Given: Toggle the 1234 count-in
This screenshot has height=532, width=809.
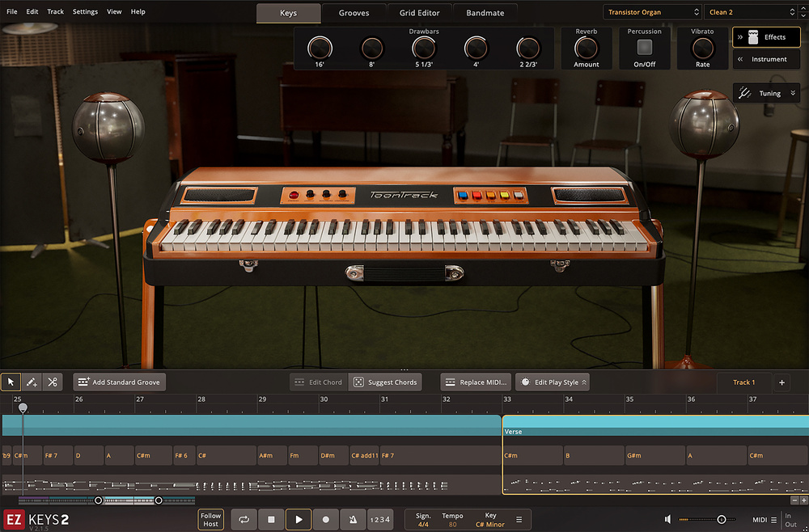Looking at the screenshot, I should click(x=379, y=519).
